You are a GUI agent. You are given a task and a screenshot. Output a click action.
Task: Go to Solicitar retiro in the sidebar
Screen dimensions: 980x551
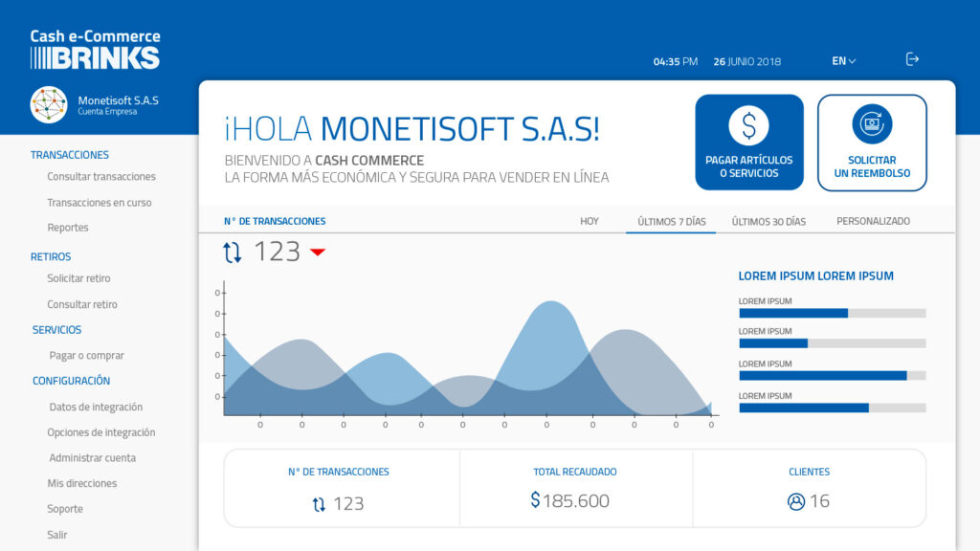78,278
